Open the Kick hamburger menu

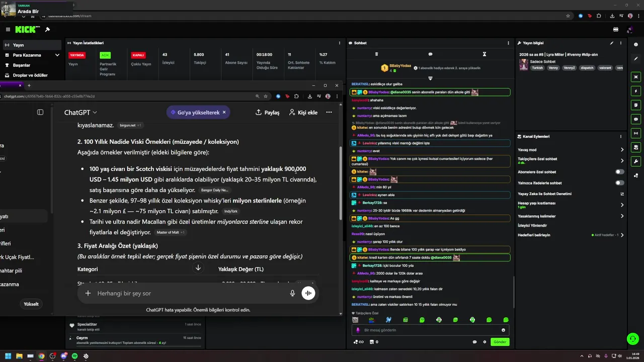tap(8, 30)
